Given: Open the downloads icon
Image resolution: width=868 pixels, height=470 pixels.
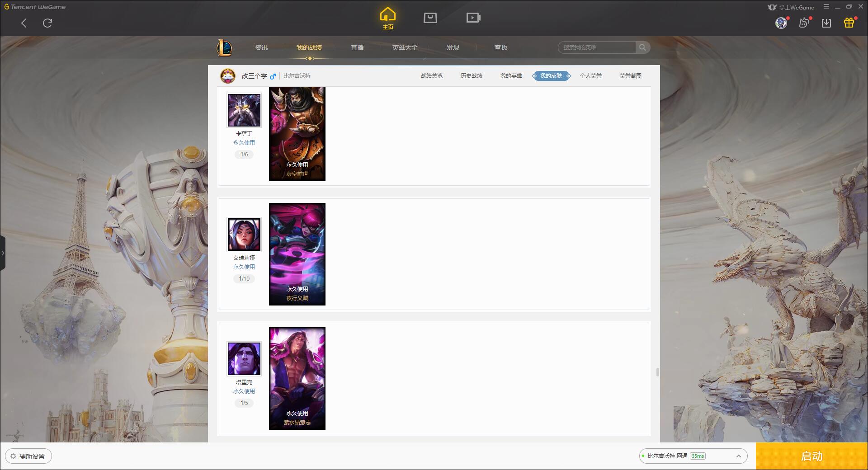Looking at the screenshot, I should coord(826,23).
